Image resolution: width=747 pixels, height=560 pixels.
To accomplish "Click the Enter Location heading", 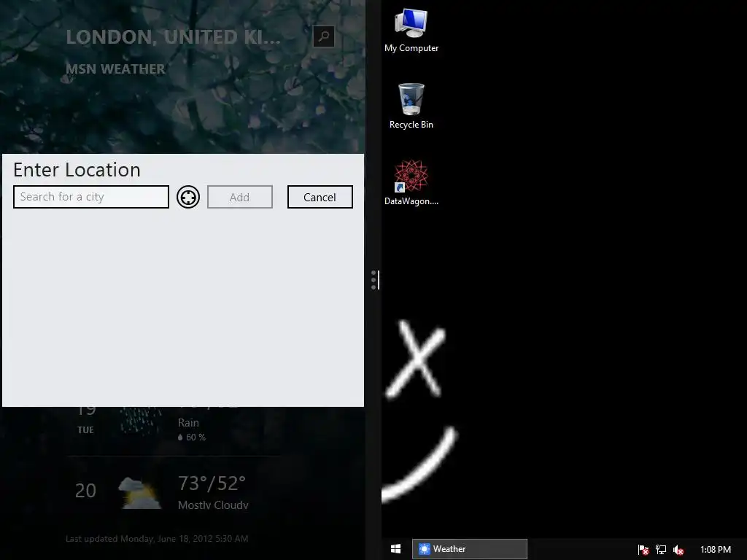I will tap(77, 170).
